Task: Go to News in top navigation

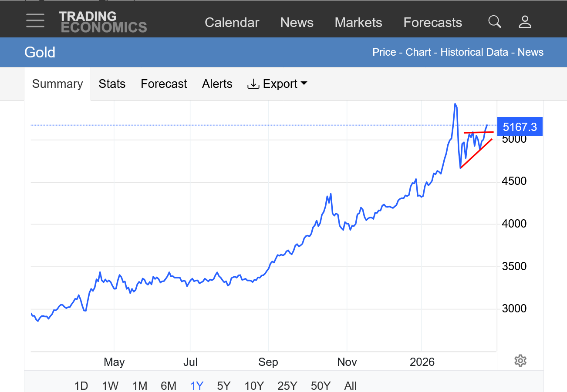Action: click(297, 23)
